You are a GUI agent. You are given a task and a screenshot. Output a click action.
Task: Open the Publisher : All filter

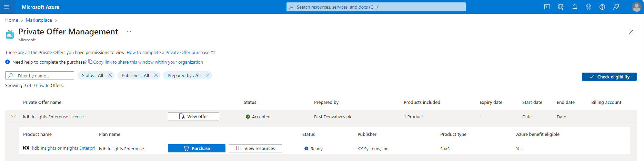coord(135,75)
